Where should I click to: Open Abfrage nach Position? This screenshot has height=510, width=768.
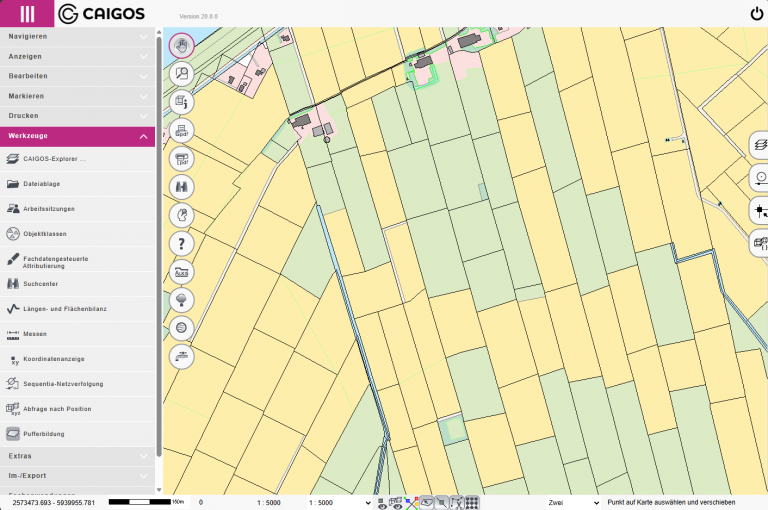(77, 409)
